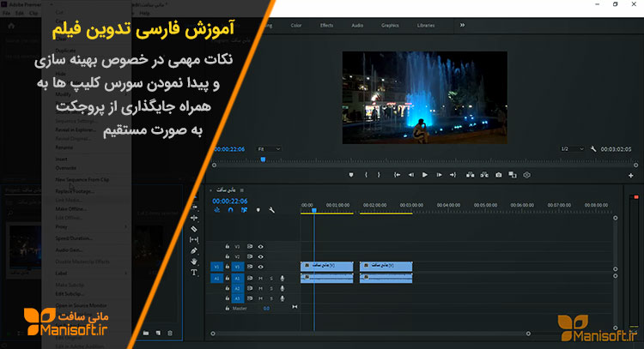Viewport: 644px width, 349px height.
Task: Play the program monitor
Action: [x=425, y=175]
